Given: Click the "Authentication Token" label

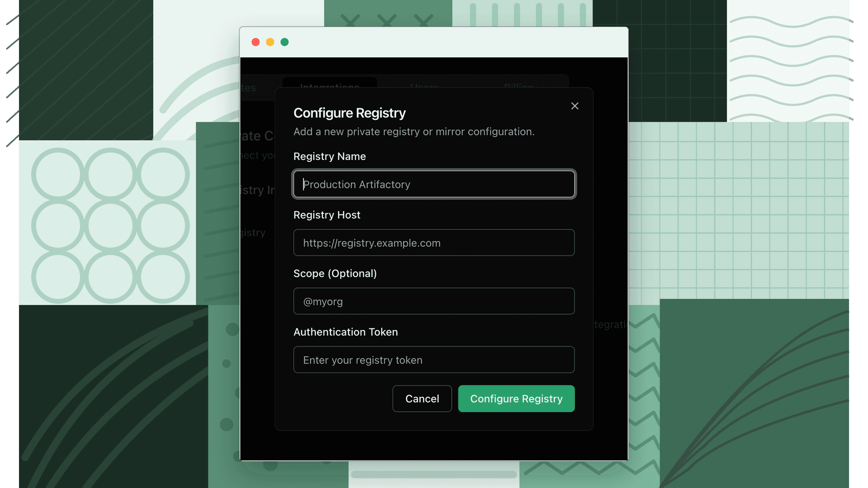Looking at the screenshot, I should [x=346, y=332].
